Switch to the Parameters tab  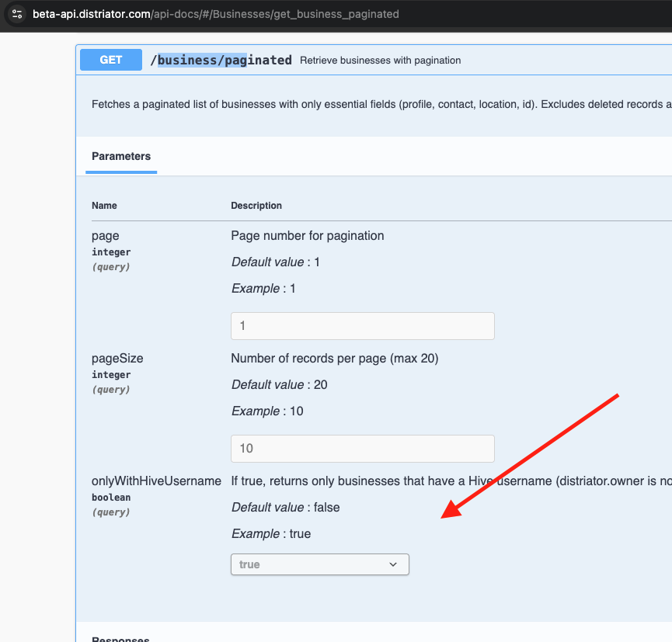click(121, 156)
